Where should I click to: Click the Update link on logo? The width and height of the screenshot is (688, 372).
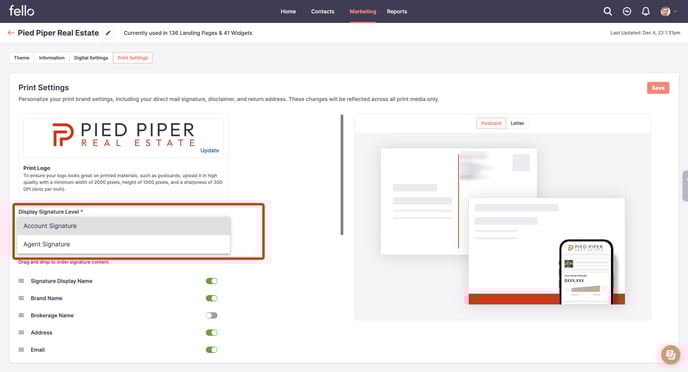coord(209,150)
